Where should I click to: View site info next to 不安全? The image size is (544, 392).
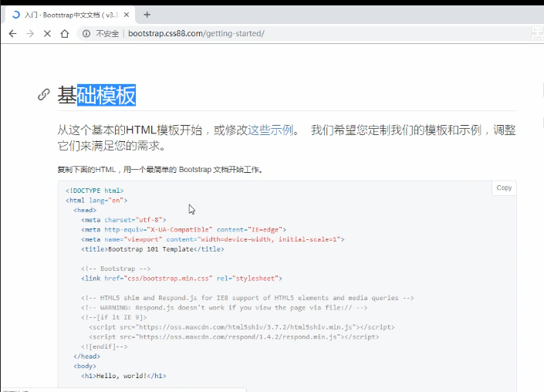pos(86,34)
